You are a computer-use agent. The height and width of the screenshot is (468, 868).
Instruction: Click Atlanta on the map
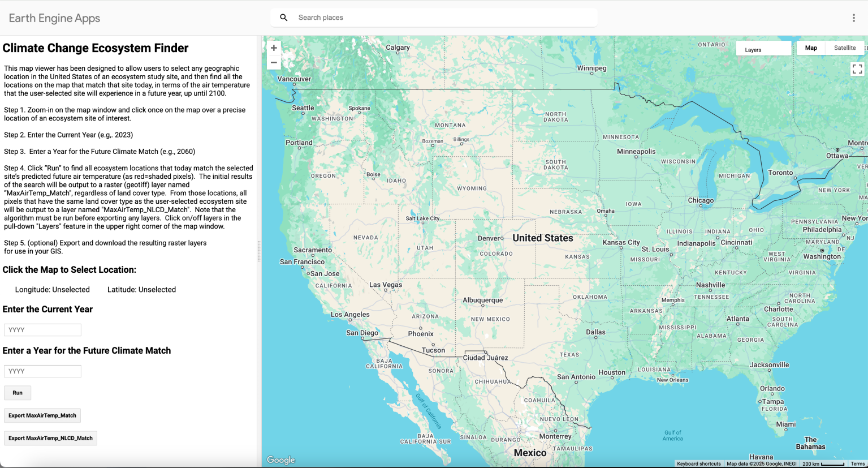tap(737, 319)
